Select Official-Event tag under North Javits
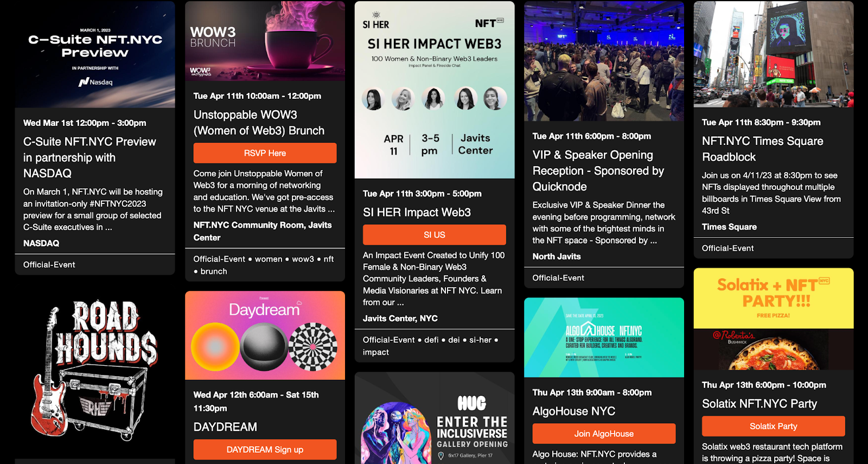Image resolution: width=868 pixels, height=464 pixels. coord(558,278)
